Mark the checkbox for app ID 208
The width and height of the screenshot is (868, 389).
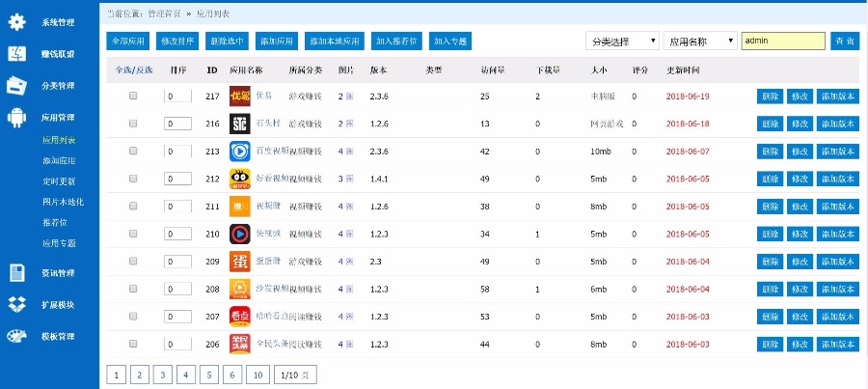coord(133,289)
